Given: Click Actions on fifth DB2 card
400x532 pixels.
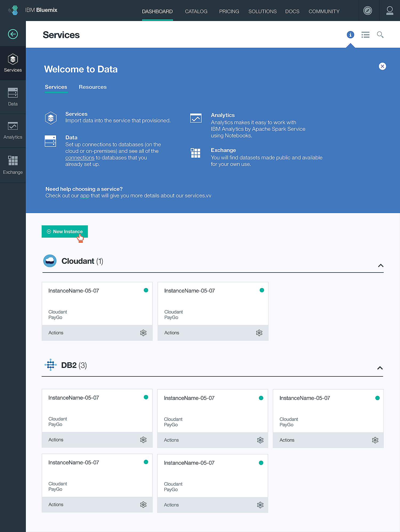Looking at the screenshot, I should pyautogui.click(x=171, y=505).
